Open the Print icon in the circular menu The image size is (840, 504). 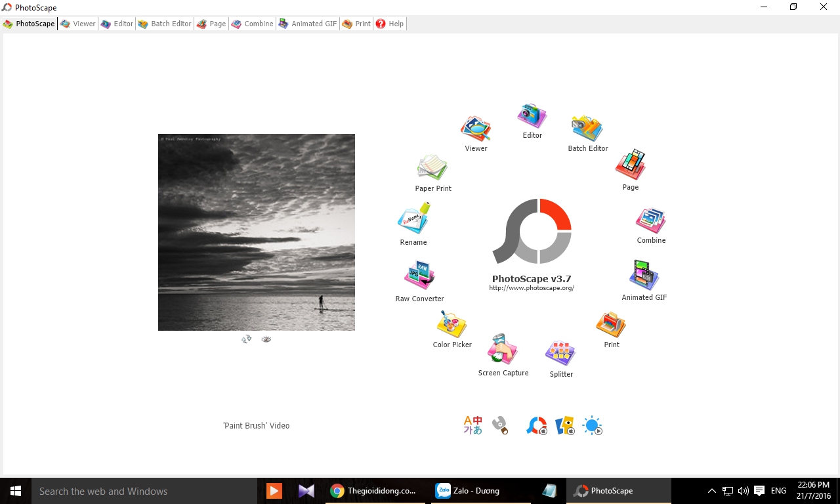(x=611, y=325)
